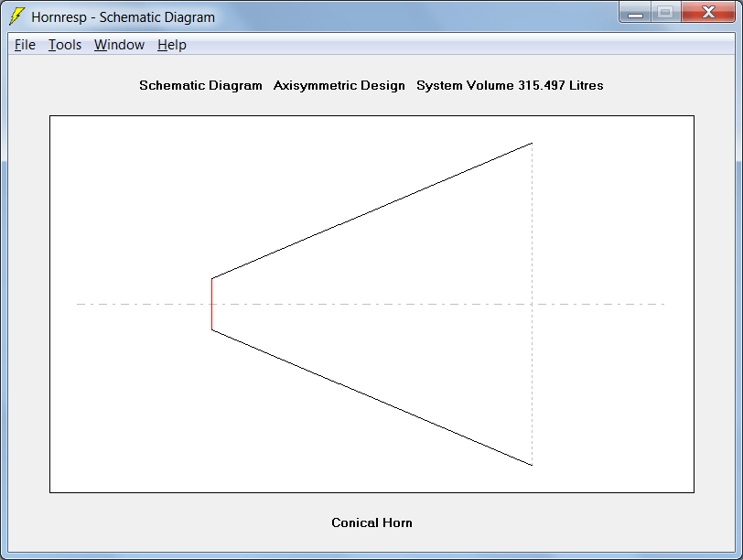Click the red throat line of the horn
The image size is (743, 560).
click(x=211, y=304)
